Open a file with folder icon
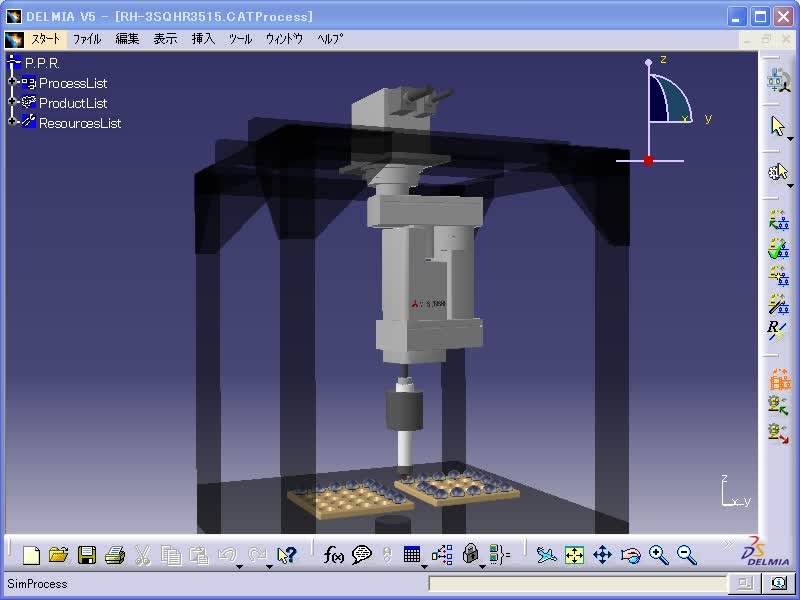 (x=59, y=555)
